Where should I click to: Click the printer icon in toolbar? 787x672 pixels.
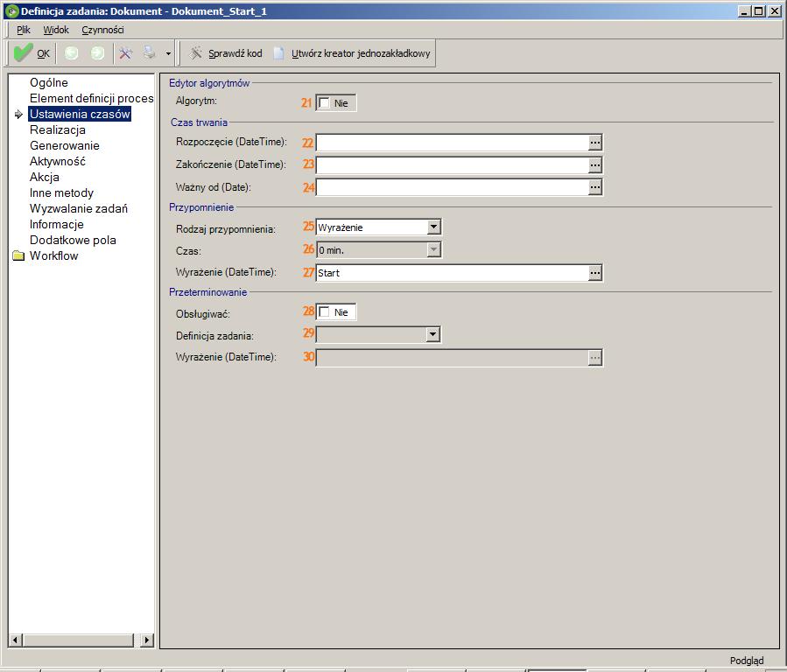(150, 52)
